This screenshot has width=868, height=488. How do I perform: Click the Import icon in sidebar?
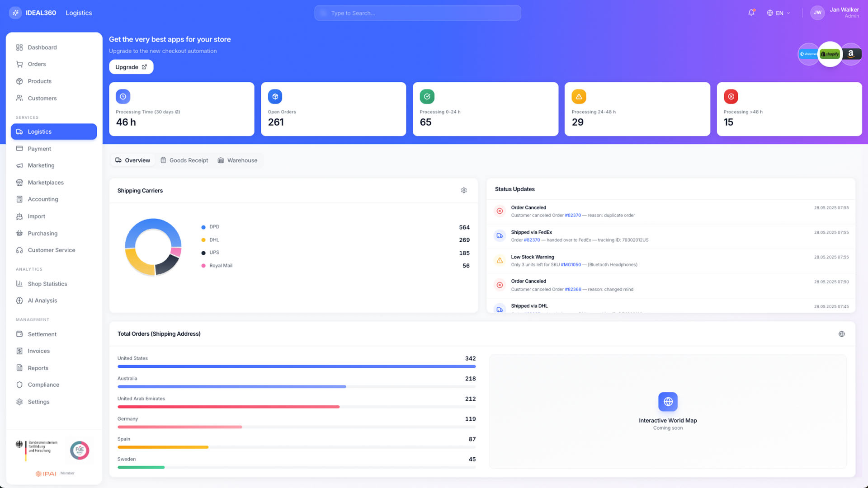pyautogui.click(x=19, y=216)
